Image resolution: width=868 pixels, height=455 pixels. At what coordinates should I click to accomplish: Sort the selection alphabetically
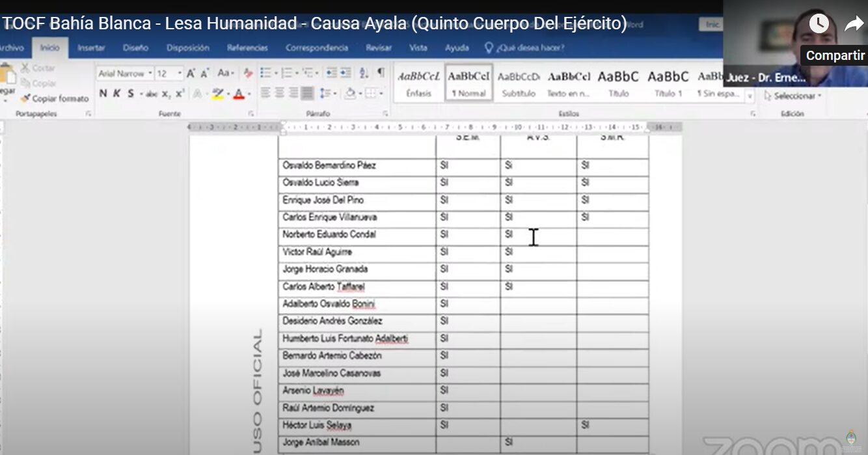364,73
